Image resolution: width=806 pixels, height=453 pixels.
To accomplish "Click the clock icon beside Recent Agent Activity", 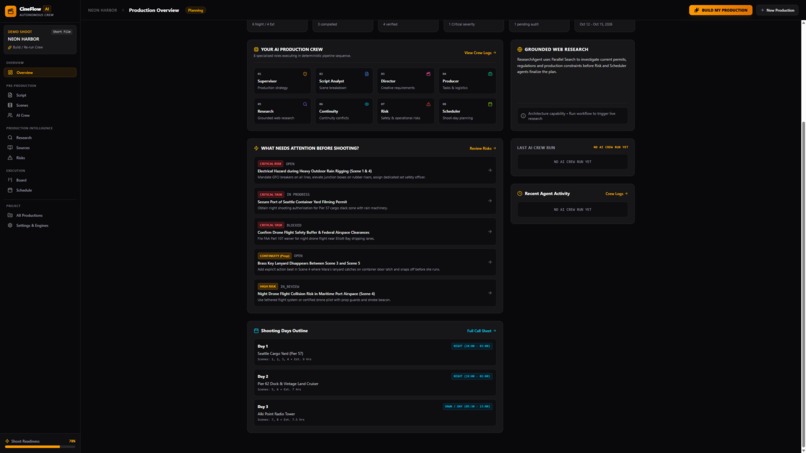I will click(520, 194).
